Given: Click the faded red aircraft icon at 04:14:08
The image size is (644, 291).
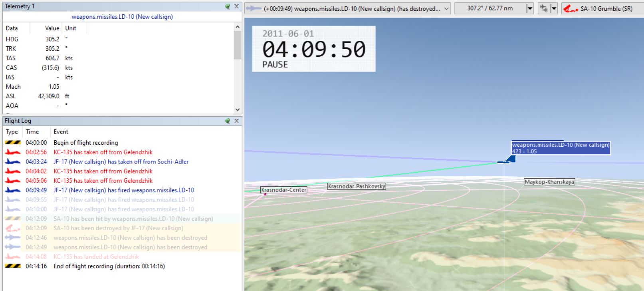Looking at the screenshot, I should [13, 257].
